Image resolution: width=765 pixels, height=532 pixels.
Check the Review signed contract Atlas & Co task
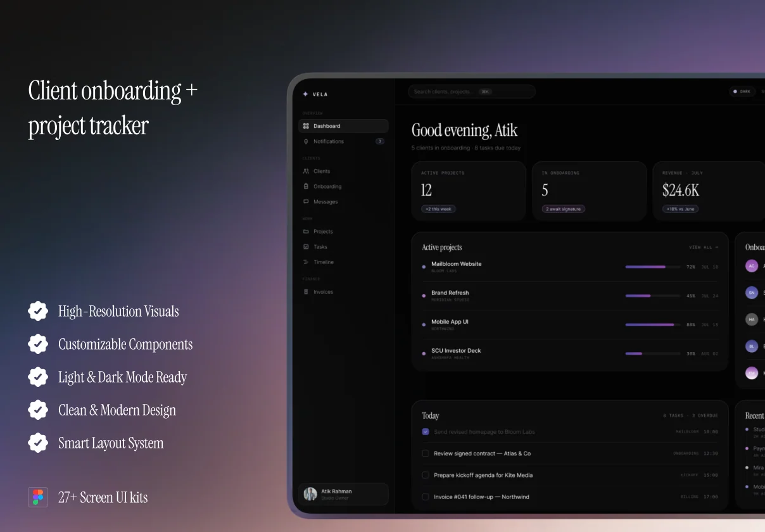point(426,453)
